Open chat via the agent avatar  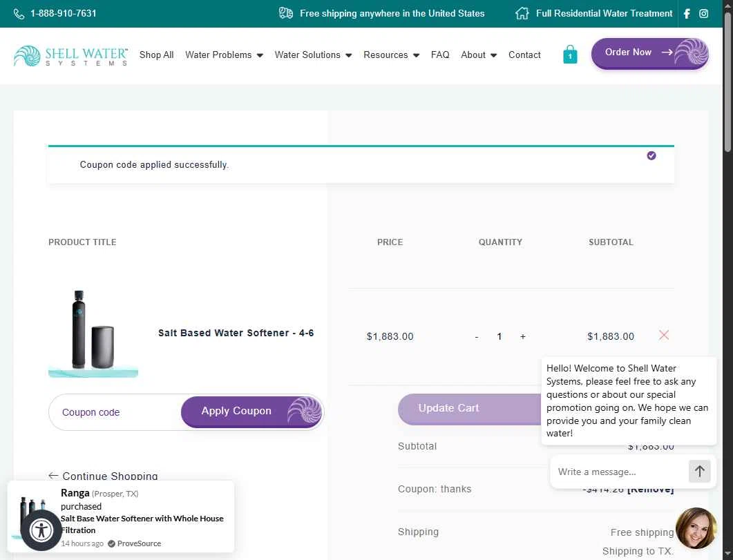(x=696, y=528)
